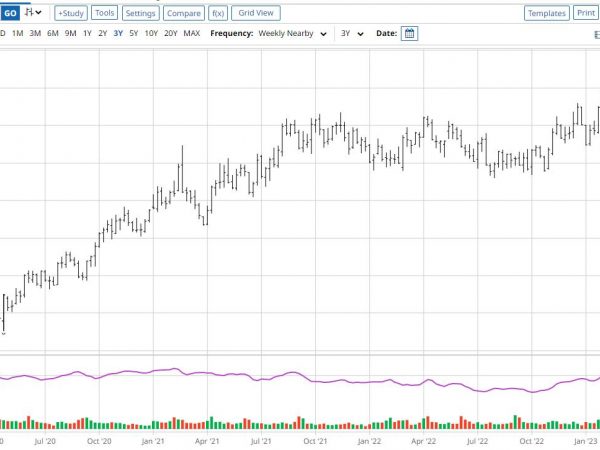Screen dimensions: 600x450
Task: Open the f(x) expressions tool
Action: coord(217,13)
